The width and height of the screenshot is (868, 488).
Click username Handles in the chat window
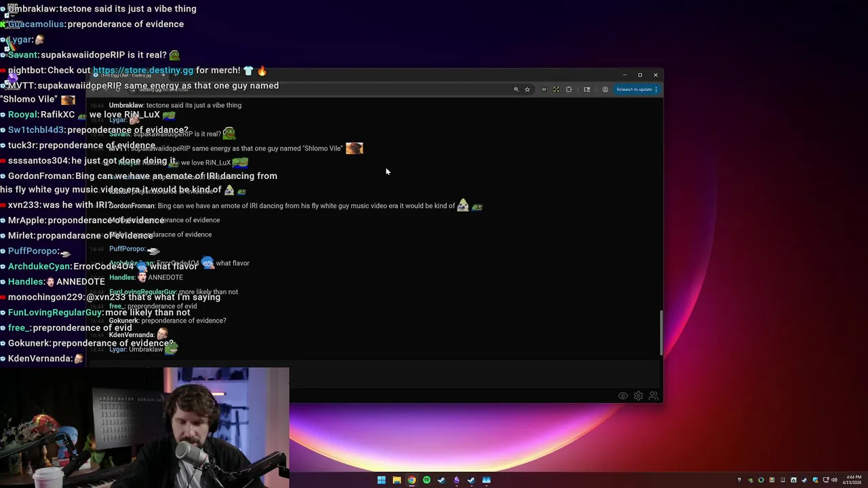coord(122,277)
